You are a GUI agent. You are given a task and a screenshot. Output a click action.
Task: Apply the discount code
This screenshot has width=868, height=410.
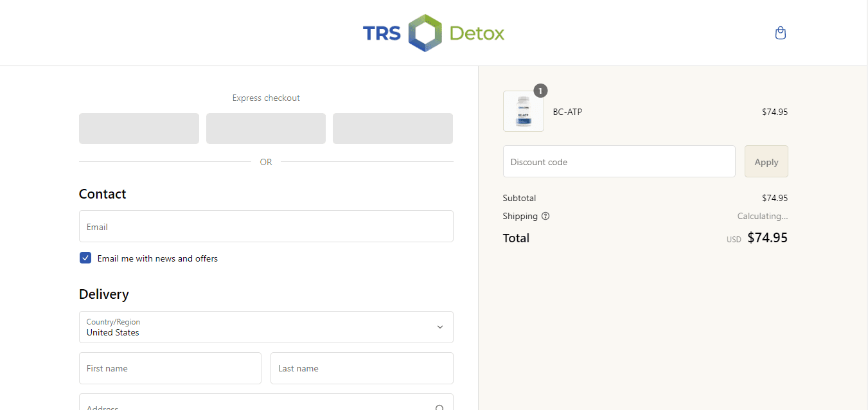pos(766,161)
